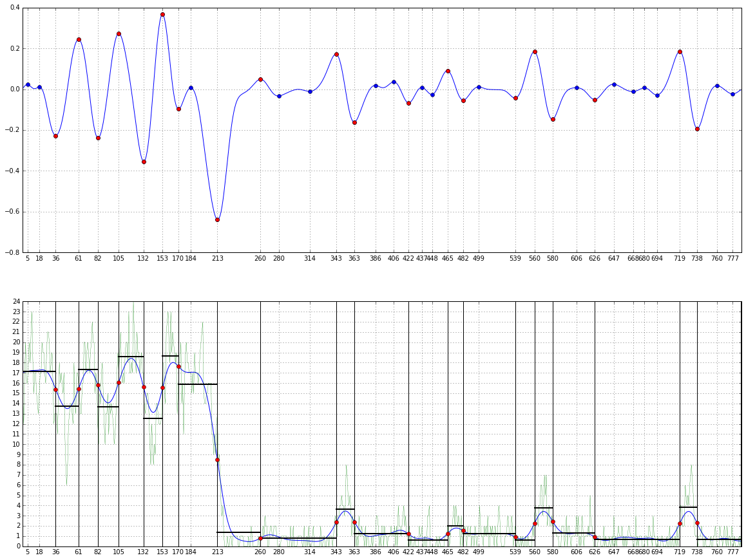Click the 24 y-axis label of lower plot
Viewport: 746px width, 560px height.
click(17, 301)
